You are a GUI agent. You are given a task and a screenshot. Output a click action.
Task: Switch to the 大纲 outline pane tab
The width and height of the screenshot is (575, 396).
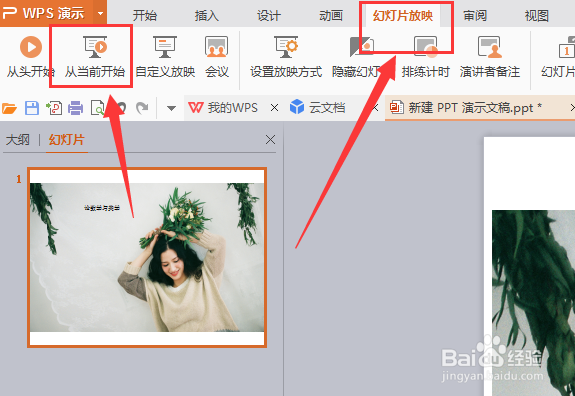click(18, 140)
